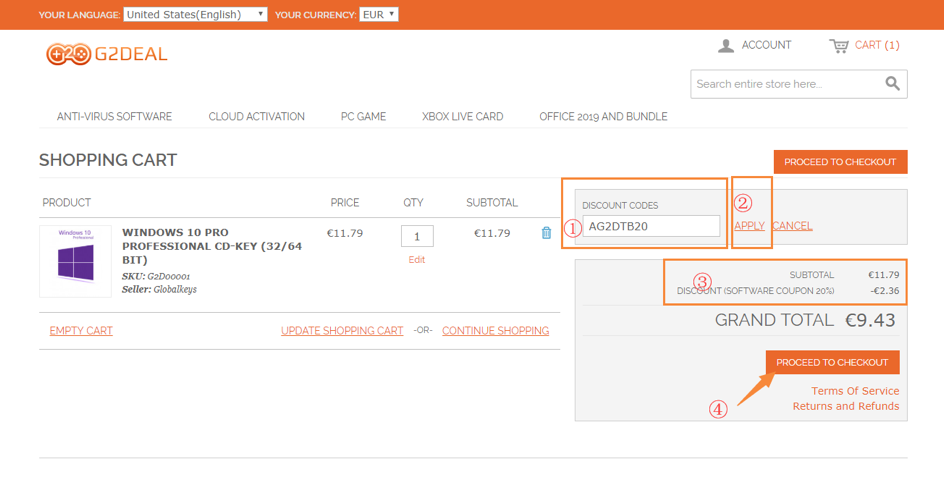
Task: Click the discount codes input field
Action: point(651,226)
